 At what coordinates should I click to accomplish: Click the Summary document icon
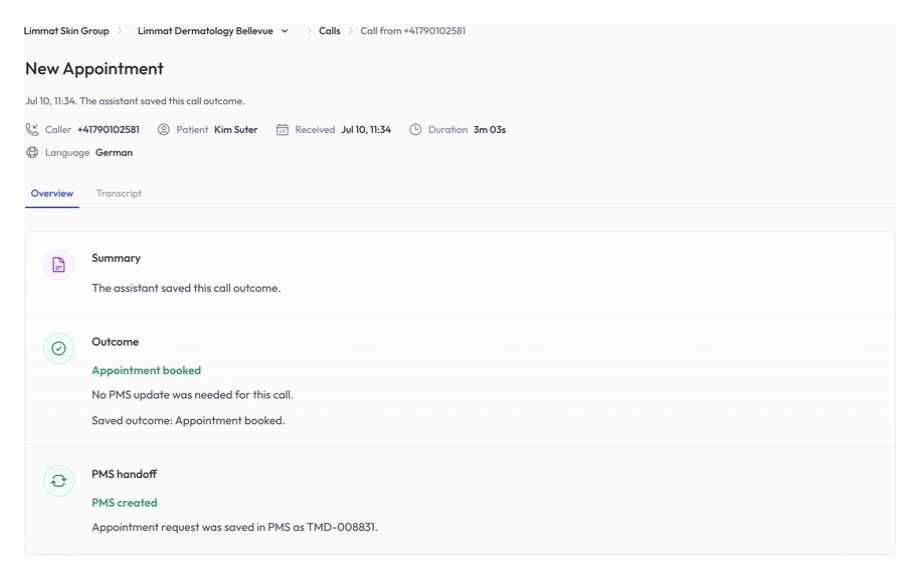coord(59,264)
